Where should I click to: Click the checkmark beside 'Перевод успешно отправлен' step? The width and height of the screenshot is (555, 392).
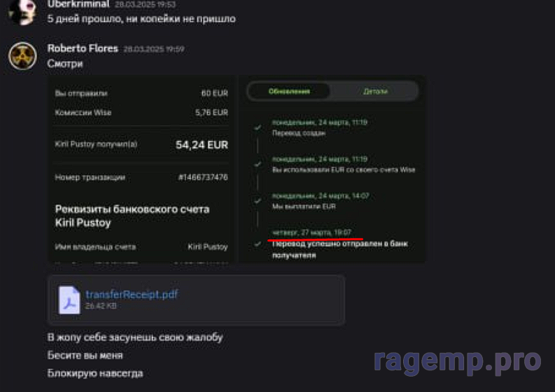pyautogui.click(x=258, y=244)
